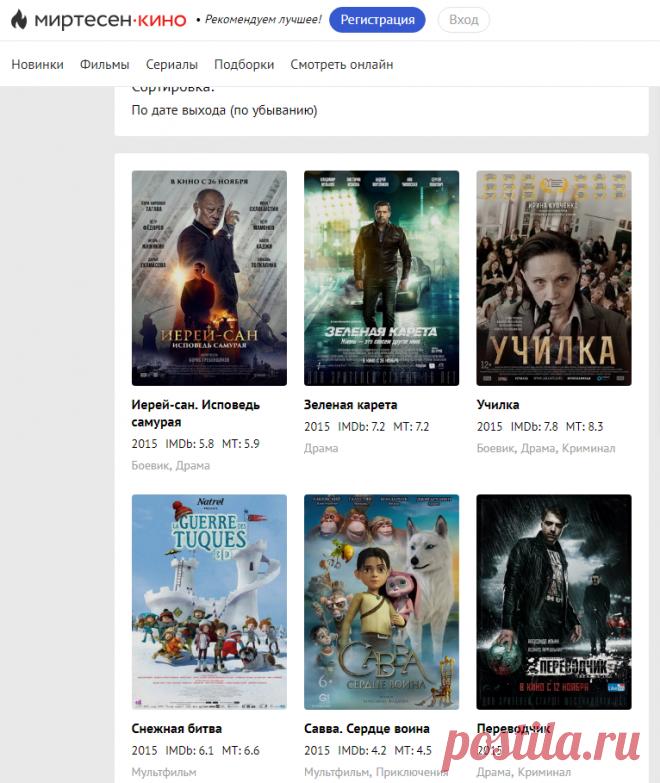Open the Иерей-сан movie poster
This screenshot has width=660, height=783.
click(209, 278)
